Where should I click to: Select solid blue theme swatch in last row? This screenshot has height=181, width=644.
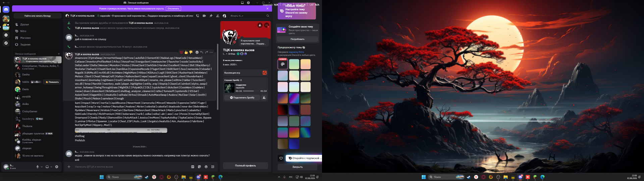tap(294, 144)
